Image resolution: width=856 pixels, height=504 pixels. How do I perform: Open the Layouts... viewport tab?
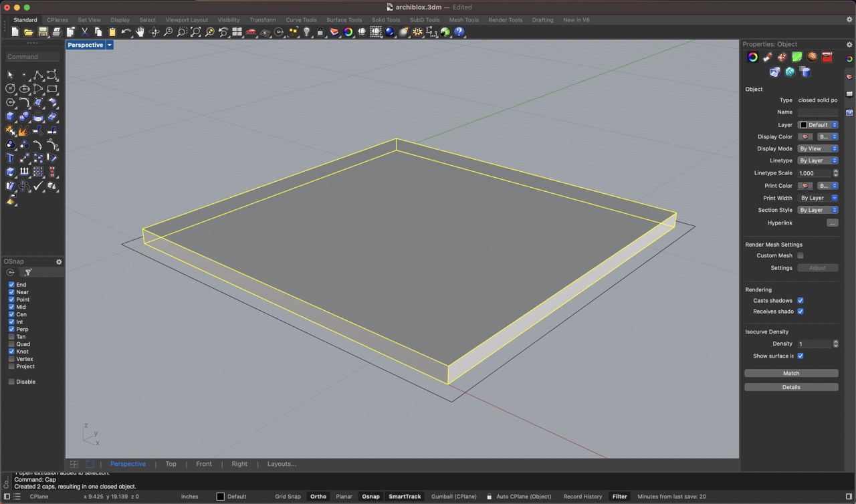282,464
